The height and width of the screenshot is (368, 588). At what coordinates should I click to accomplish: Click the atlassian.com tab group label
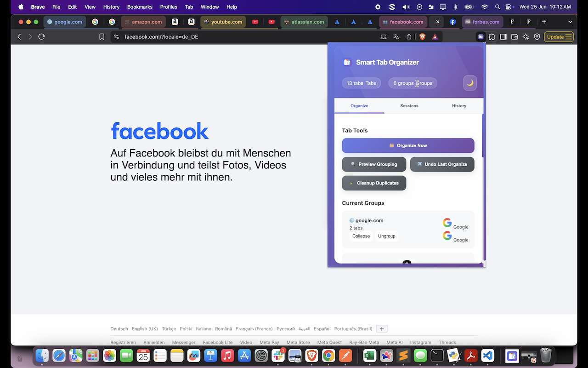(304, 22)
